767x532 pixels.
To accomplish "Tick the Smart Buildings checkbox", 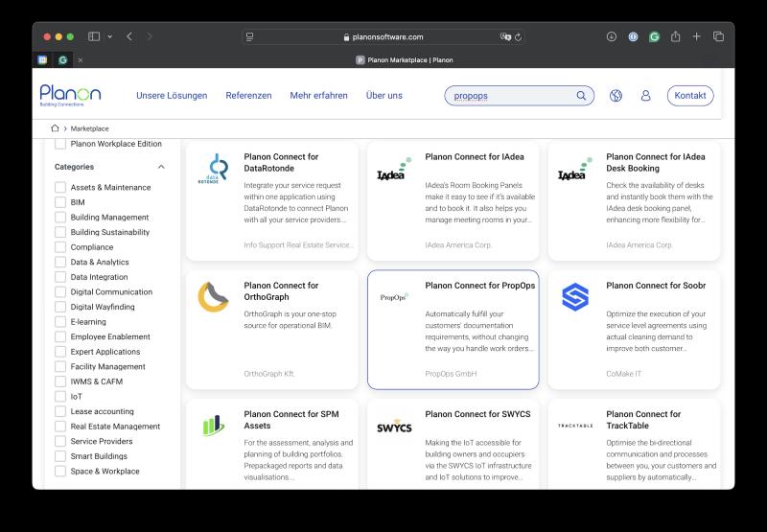I will click(60, 456).
